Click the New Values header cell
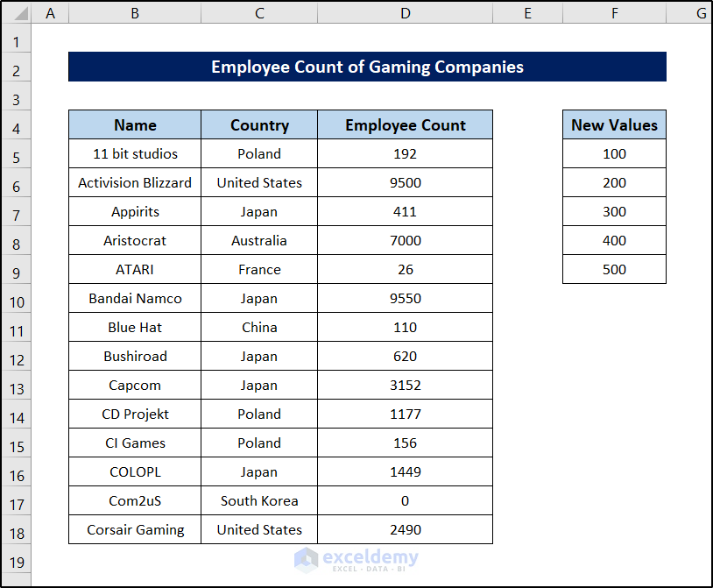 pyautogui.click(x=614, y=124)
